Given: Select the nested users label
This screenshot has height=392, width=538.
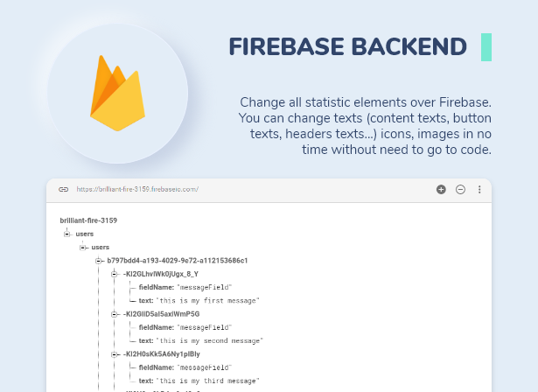Looking at the screenshot, I should (x=101, y=247).
